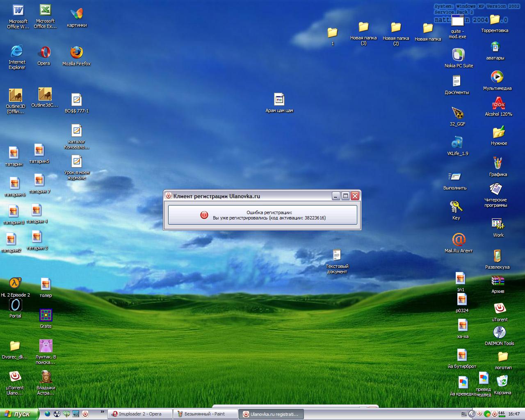Screen dimensions: 525x420
Task: Select the HL 2 Episode 2 icon
Action: point(15,284)
